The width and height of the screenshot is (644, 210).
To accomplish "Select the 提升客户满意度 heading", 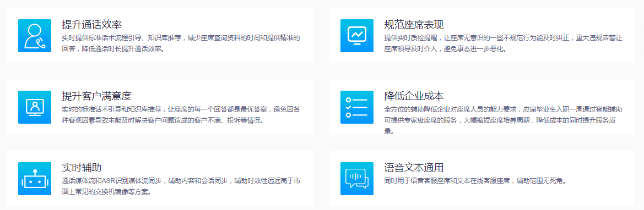I will pyautogui.click(x=96, y=96).
